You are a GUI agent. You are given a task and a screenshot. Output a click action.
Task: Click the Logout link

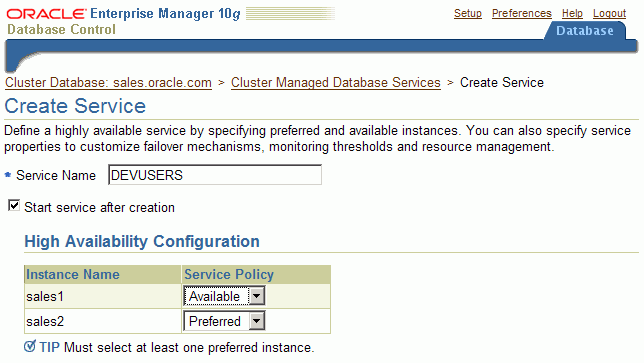[610, 13]
